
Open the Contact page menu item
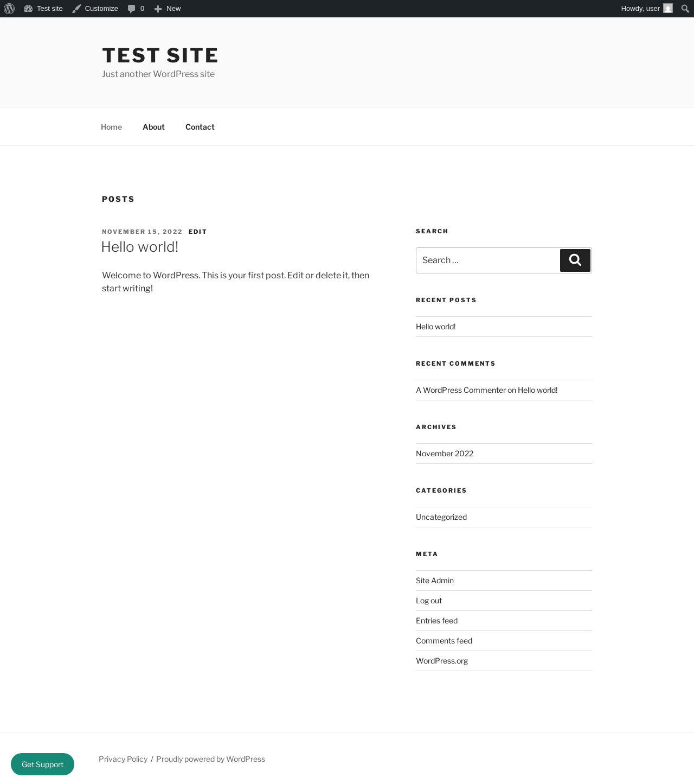[x=200, y=127]
